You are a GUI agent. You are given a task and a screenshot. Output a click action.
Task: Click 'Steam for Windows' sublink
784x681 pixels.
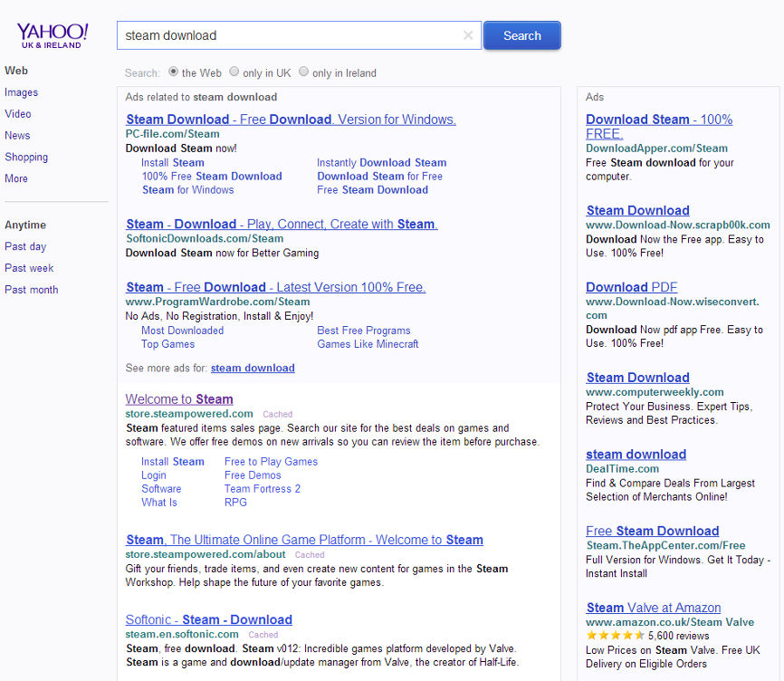pyautogui.click(x=188, y=190)
